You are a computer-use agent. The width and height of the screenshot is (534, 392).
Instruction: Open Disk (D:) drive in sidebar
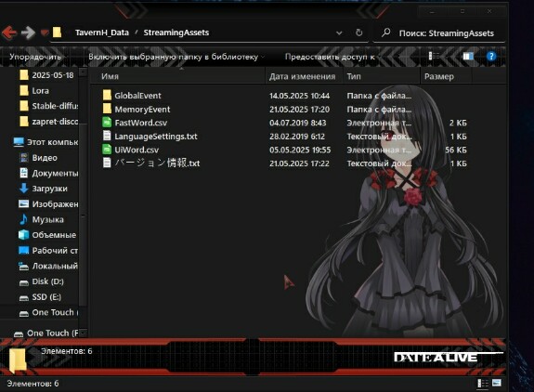[x=42, y=281]
